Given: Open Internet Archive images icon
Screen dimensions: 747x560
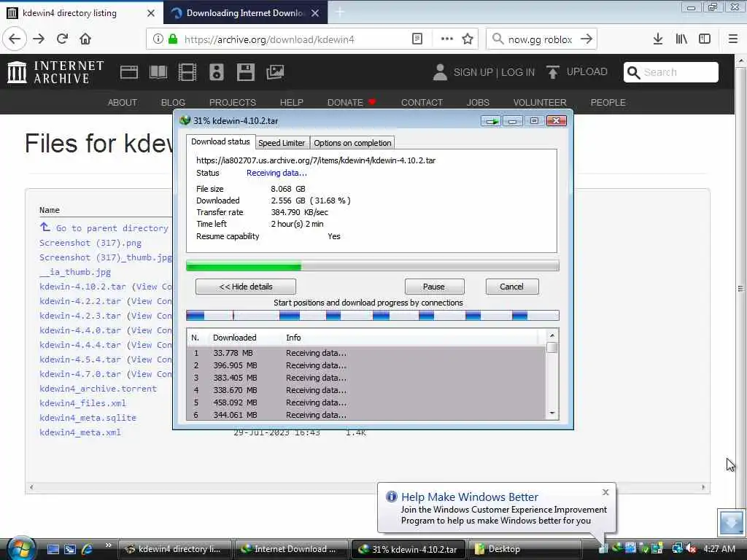Looking at the screenshot, I should (x=275, y=72).
